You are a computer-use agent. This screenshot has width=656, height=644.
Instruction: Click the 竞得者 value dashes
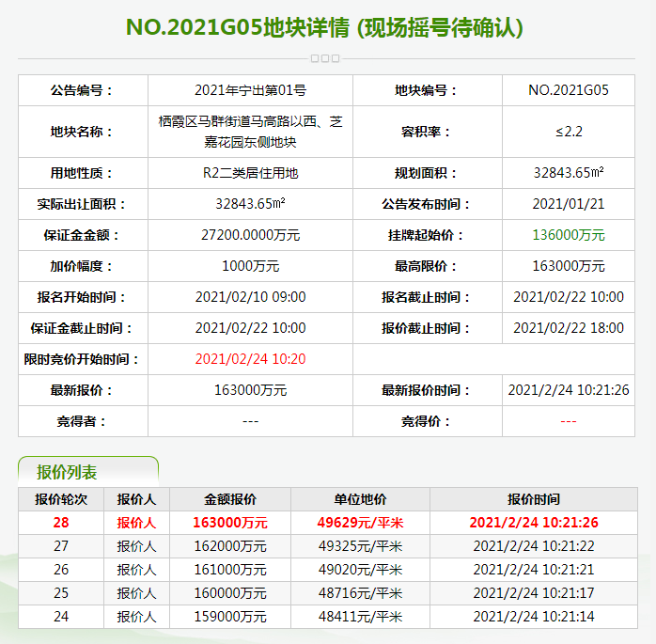click(250, 421)
